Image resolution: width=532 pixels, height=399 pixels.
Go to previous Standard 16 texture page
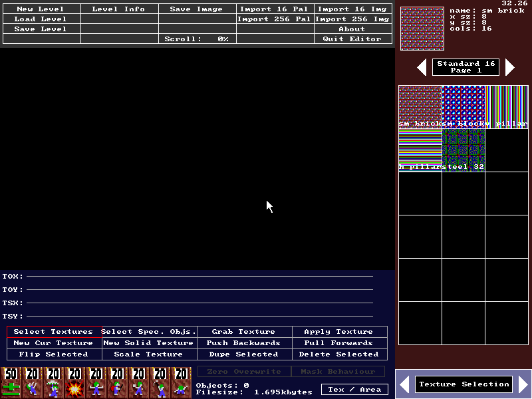pyautogui.click(x=422, y=67)
